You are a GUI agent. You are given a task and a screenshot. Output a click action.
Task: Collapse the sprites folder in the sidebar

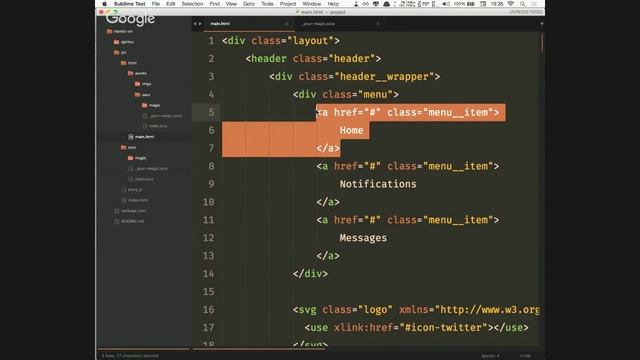127,42
